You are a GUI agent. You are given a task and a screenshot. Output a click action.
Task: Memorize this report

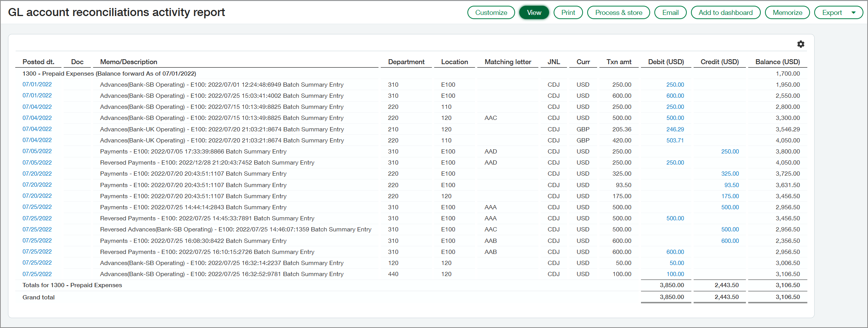click(x=787, y=13)
